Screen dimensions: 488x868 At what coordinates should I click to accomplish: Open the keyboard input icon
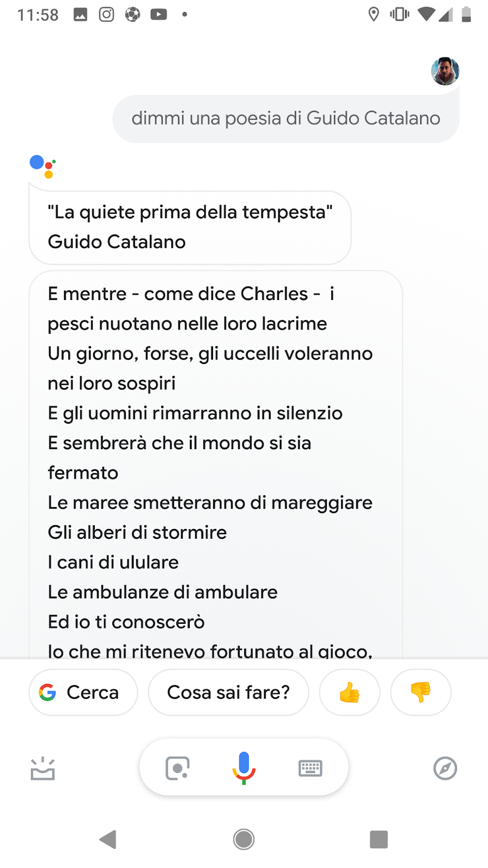click(x=311, y=768)
